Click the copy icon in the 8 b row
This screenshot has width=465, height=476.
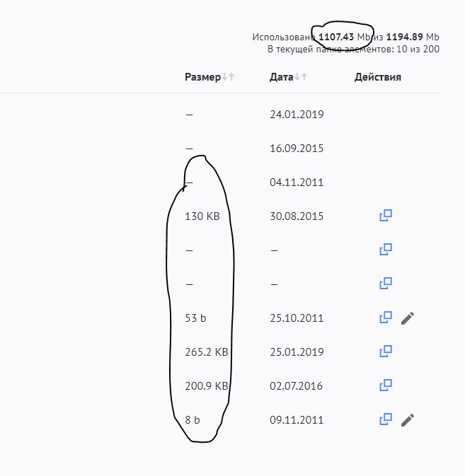click(386, 419)
